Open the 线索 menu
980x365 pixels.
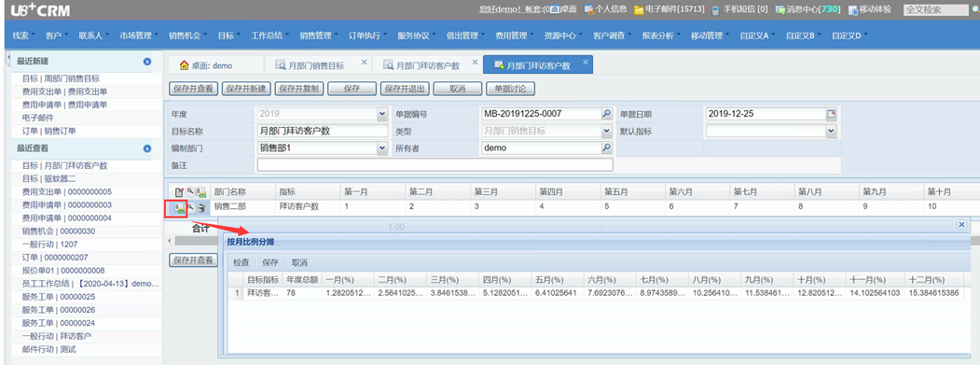[23, 35]
